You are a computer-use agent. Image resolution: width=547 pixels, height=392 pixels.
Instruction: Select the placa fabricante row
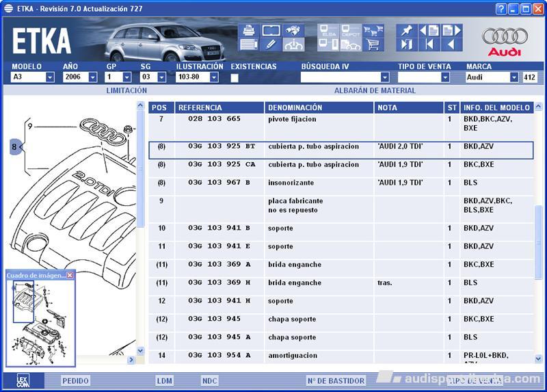(x=341, y=209)
